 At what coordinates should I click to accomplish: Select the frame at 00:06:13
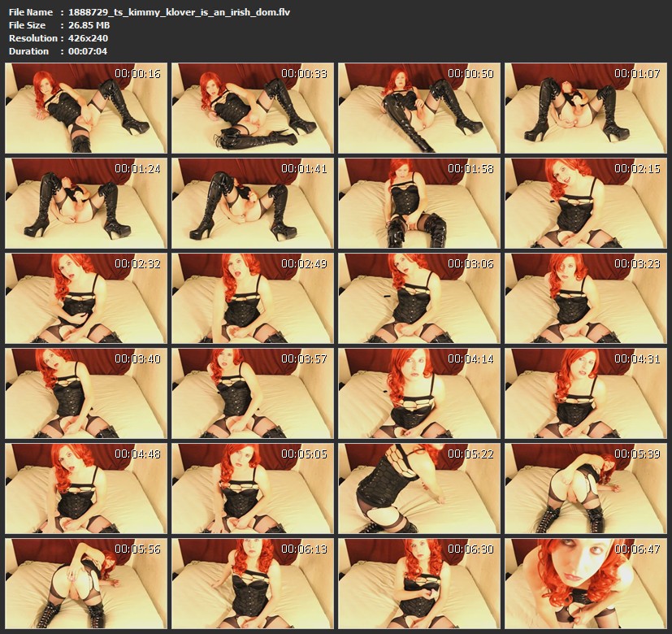click(251, 582)
